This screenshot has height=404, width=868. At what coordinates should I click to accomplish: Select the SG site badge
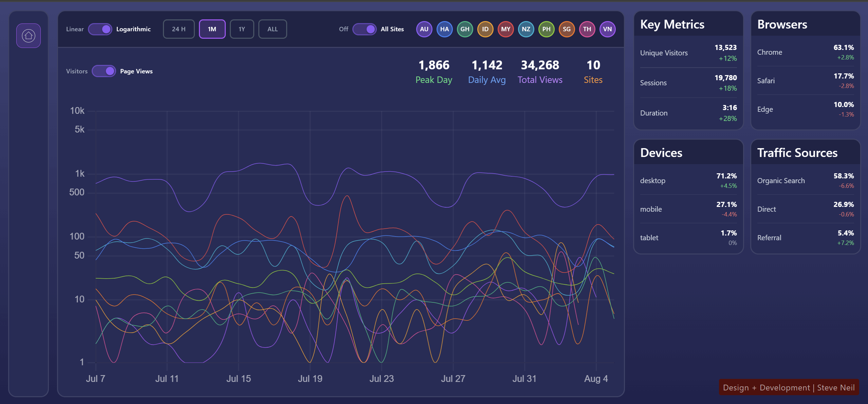tap(567, 29)
